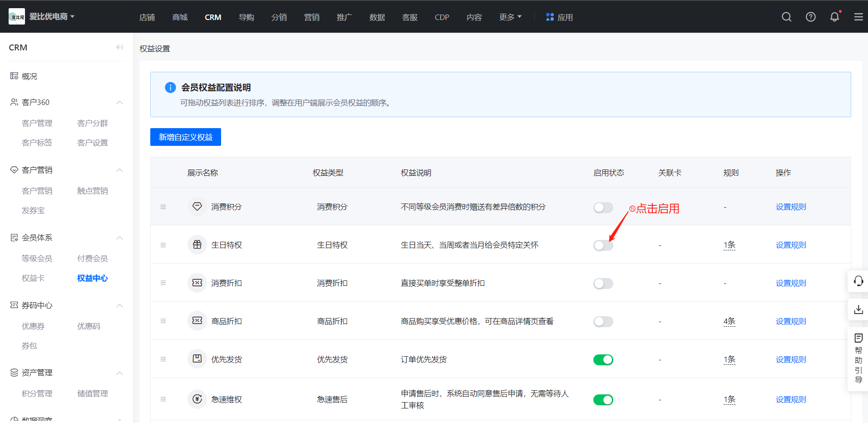Open the search icon in top bar
This screenshot has width=868, height=423.
[x=787, y=17]
